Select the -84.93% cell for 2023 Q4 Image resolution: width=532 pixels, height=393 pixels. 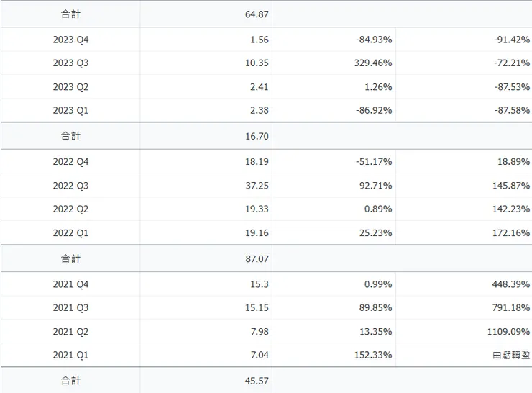pyautogui.click(x=374, y=40)
